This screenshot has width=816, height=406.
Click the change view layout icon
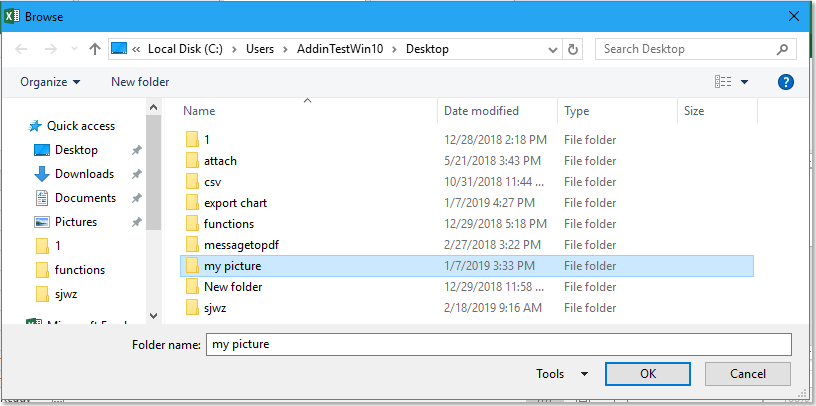click(723, 82)
